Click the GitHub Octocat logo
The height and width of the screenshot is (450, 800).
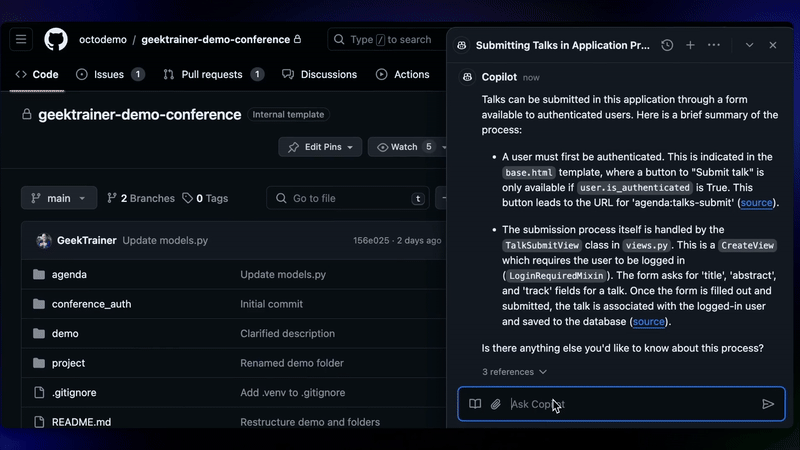click(x=56, y=40)
